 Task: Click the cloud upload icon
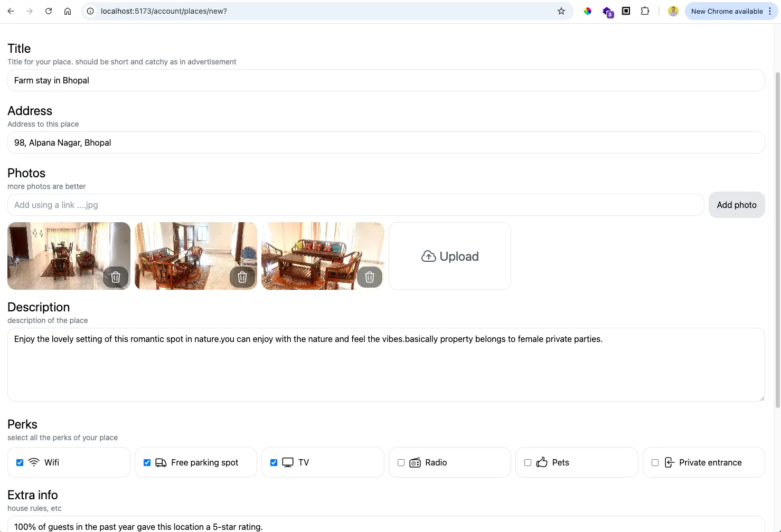429,256
